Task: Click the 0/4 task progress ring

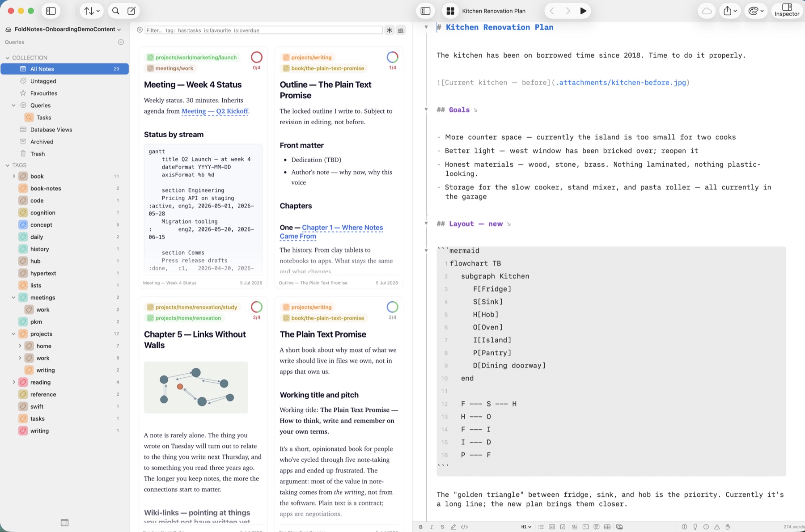Action: (257, 57)
